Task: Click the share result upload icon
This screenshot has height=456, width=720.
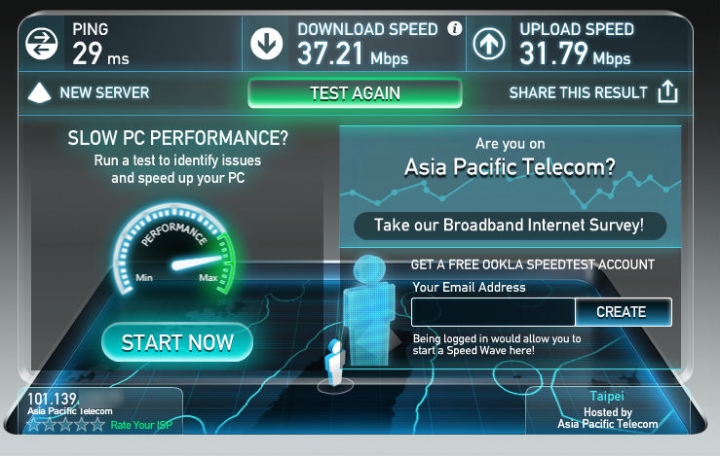Action: click(668, 91)
